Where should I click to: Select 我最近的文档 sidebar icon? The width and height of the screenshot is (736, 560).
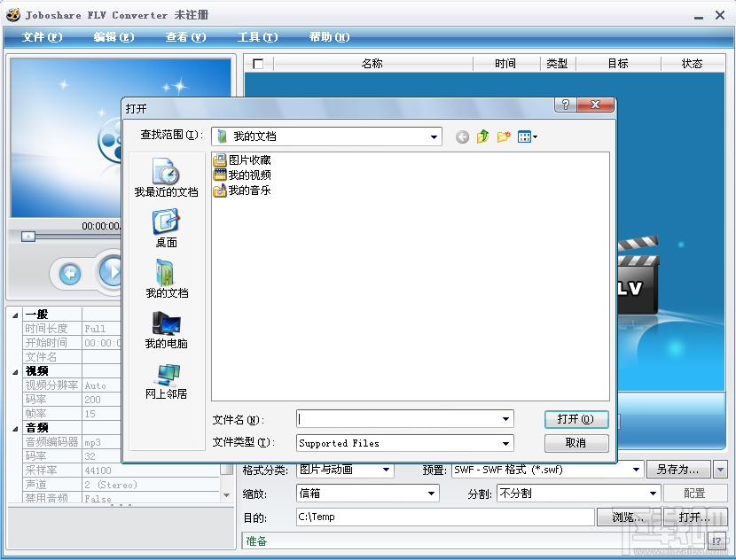pyautogui.click(x=166, y=177)
